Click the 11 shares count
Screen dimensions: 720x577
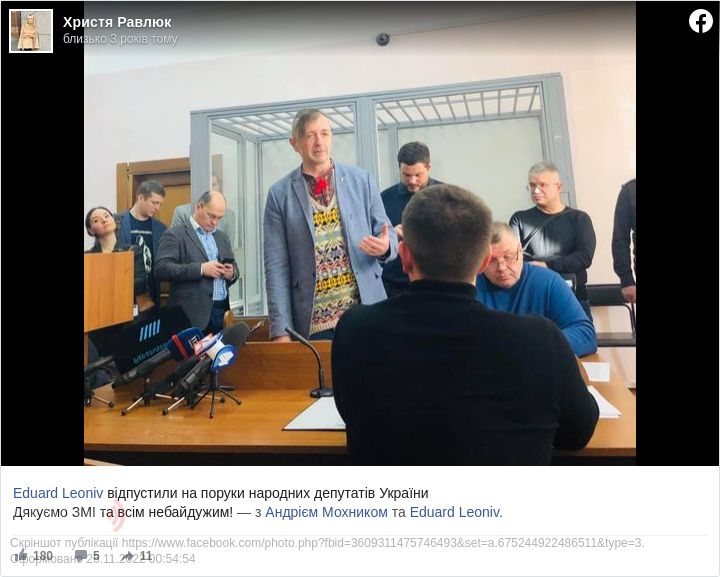(x=146, y=555)
